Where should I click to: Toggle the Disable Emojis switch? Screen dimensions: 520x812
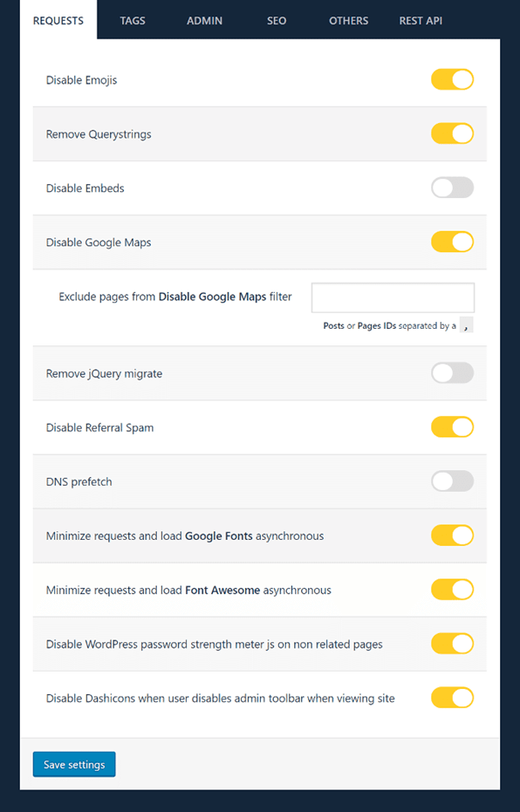click(x=452, y=79)
